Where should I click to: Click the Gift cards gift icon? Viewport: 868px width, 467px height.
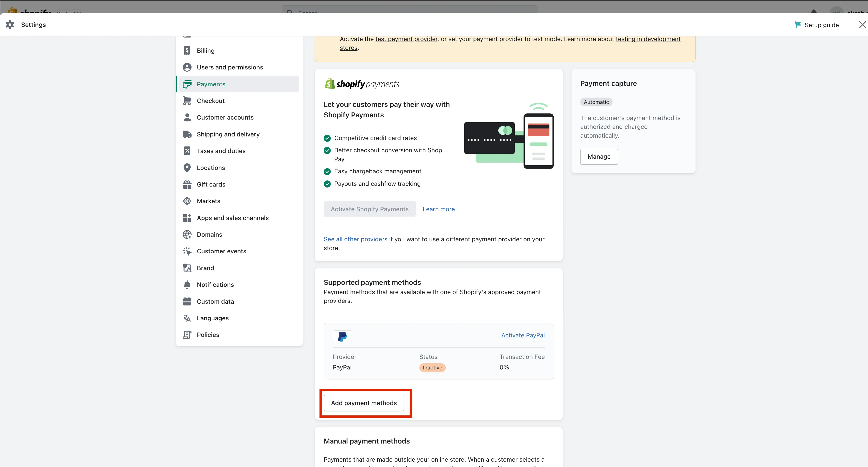187,185
